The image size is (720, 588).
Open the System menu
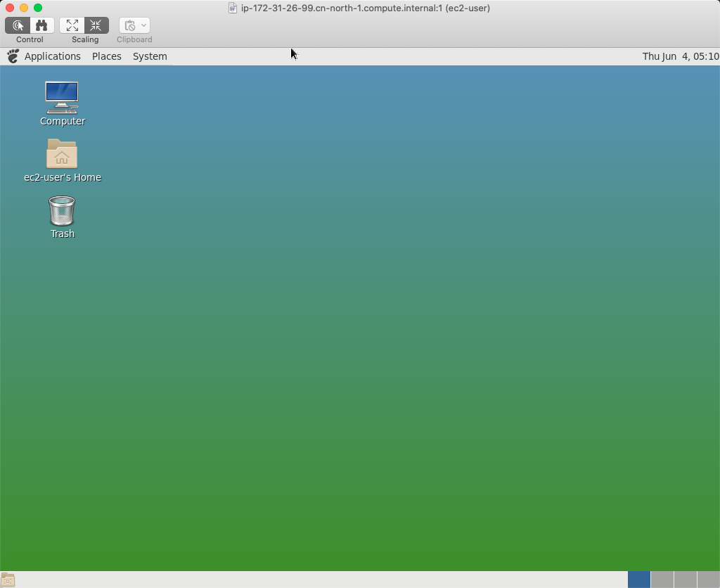click(150, 56)
